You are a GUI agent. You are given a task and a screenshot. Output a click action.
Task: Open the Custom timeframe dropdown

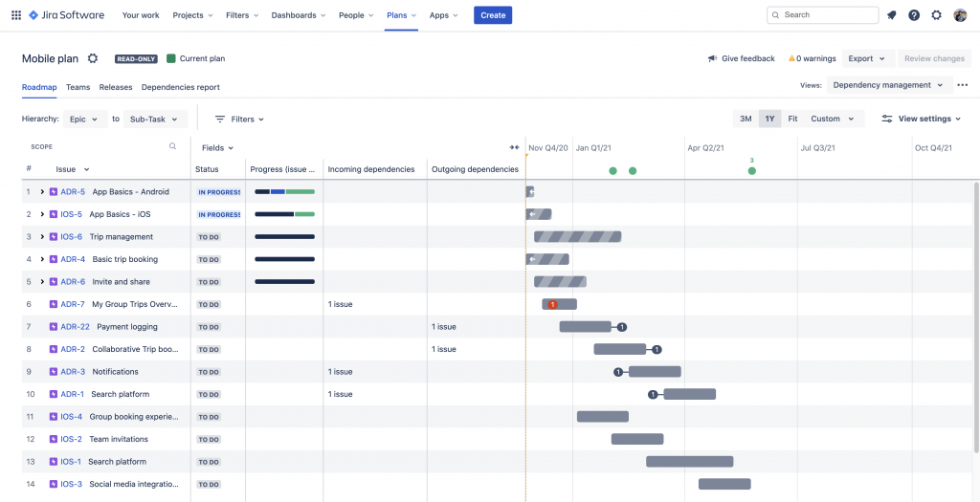pyautogui.click(x=833, y=119)
